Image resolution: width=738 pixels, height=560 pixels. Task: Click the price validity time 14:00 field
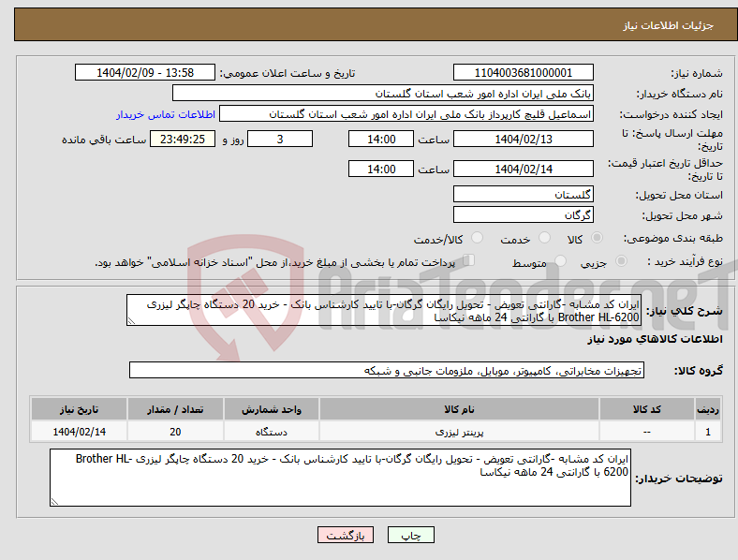[381, 169]
